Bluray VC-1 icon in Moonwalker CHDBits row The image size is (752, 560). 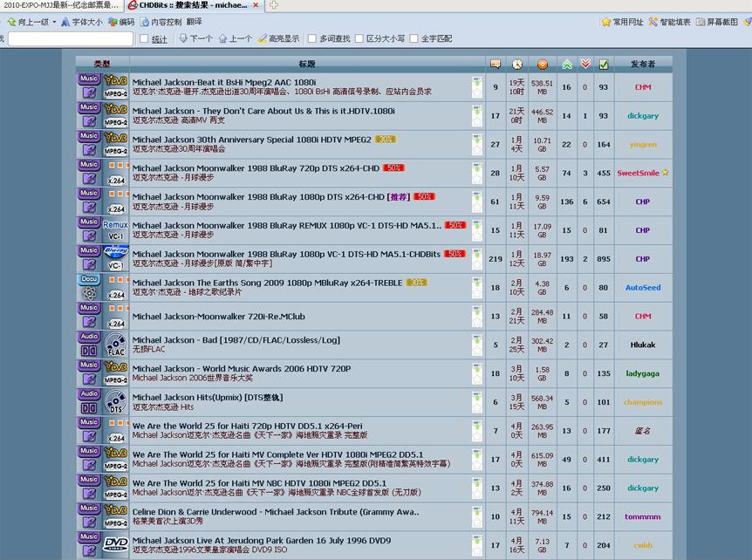(115, 259)
